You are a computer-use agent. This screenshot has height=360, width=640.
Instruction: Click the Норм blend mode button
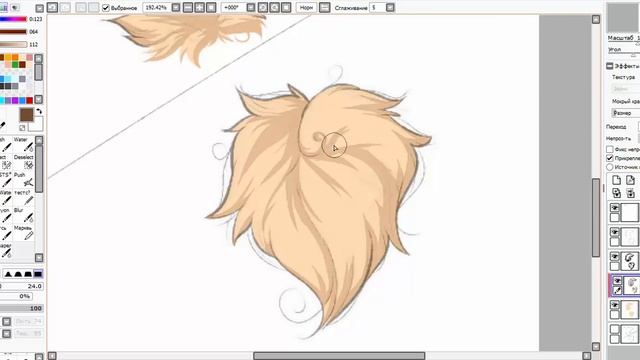[x=307, y=8]
